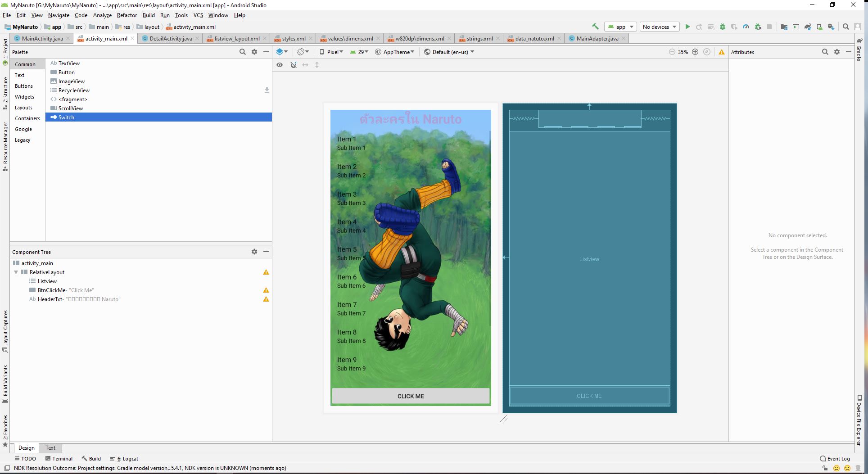
Task: Collapse the RelativeLayout tree node
Action: pyautogui.click(x=16, y=272)
